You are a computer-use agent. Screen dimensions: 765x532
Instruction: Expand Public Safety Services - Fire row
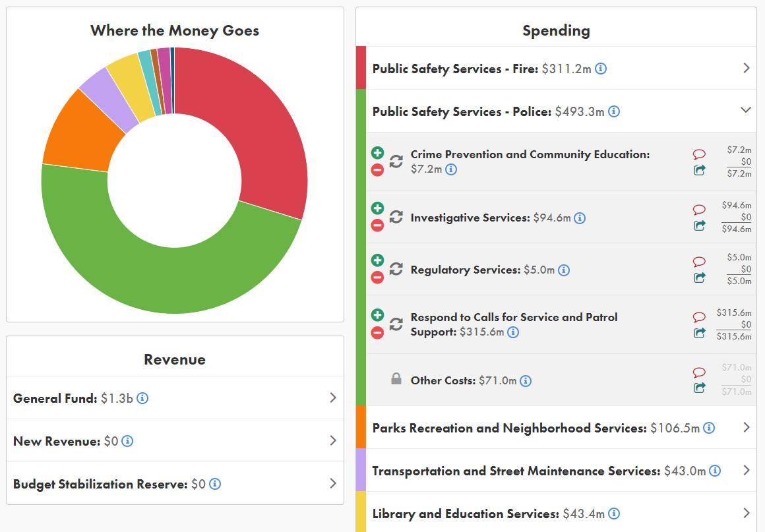746,68
